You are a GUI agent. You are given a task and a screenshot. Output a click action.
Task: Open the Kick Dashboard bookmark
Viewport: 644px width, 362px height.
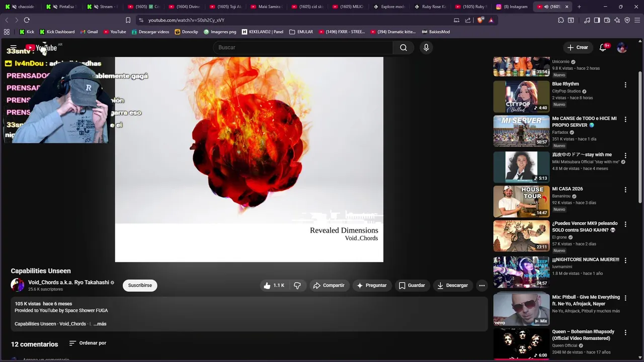coord(57,32)
